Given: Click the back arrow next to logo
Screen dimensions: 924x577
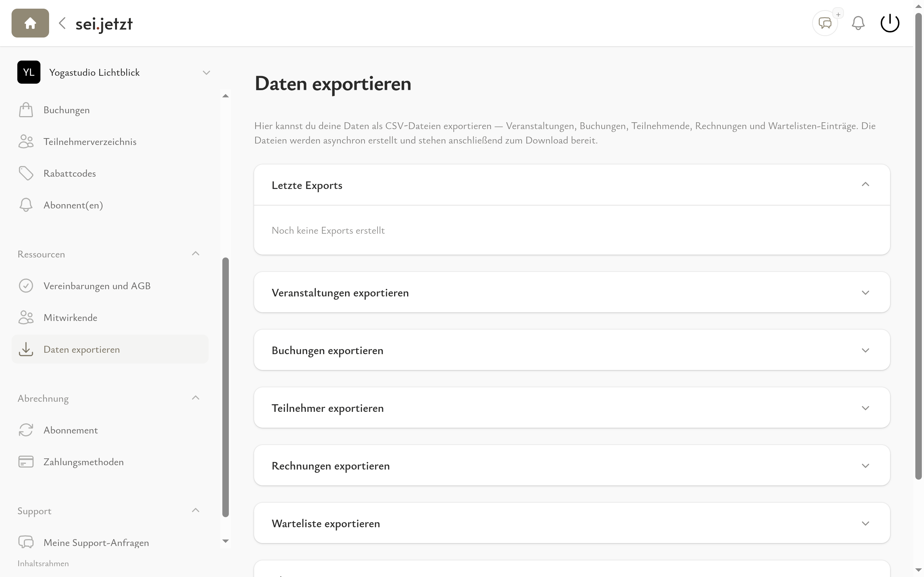Looking at the screenshot, I should (62, 23).
